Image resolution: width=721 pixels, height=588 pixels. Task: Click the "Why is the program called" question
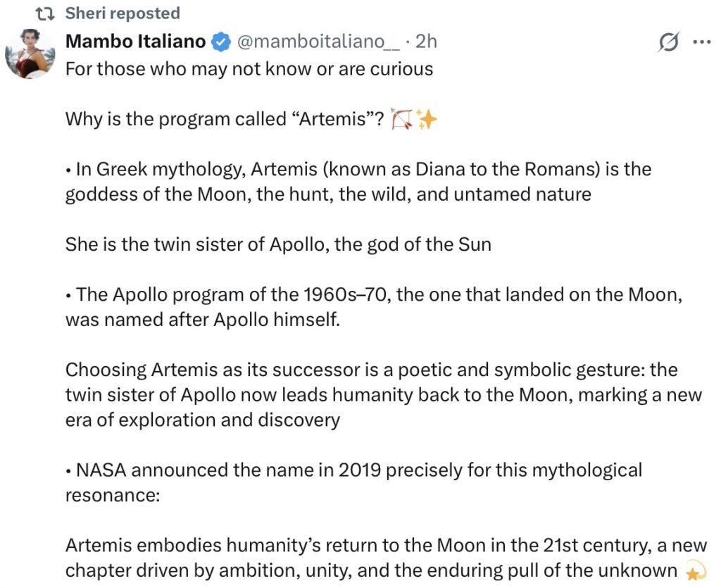click(x=225, y=120)
